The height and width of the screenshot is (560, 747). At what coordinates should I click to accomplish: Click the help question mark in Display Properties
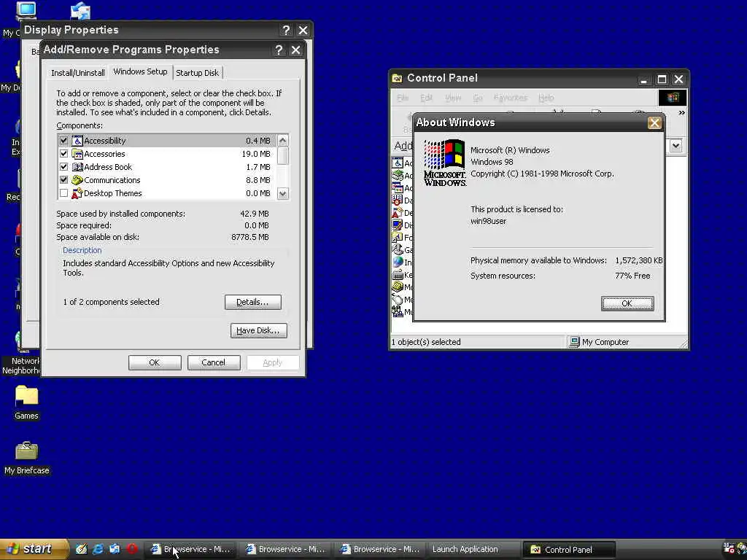pyautogui.click(x=286, y=31)
